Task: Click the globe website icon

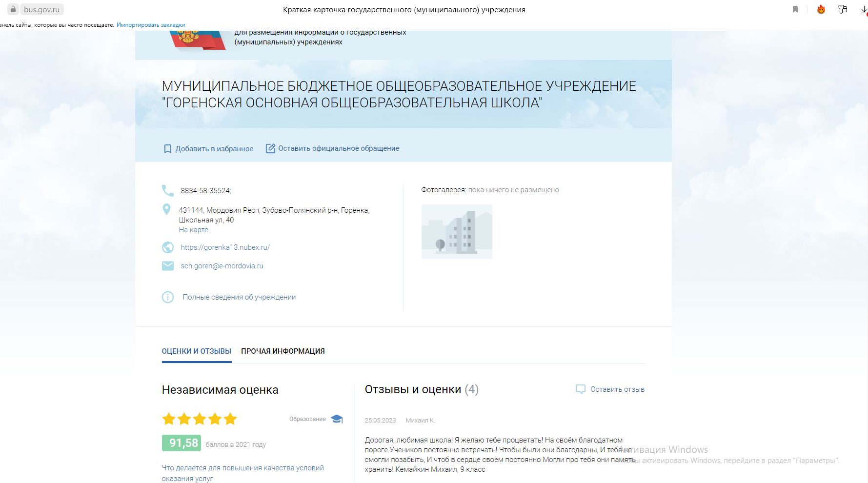Action: point(167,247)
